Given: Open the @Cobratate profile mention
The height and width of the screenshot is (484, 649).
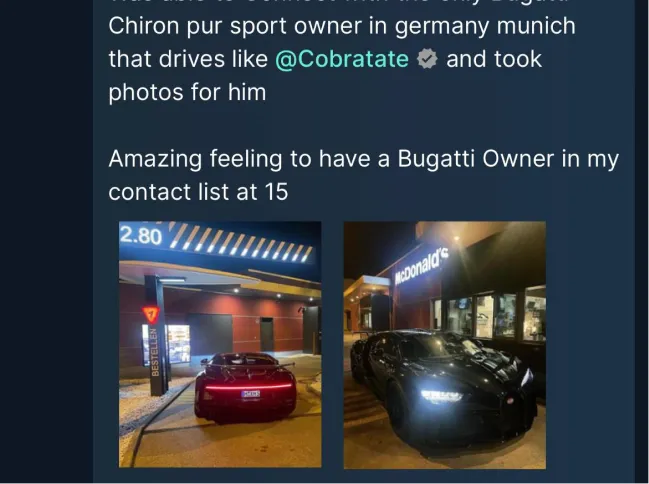Looking at the screenshot, I should coord(342,59).
